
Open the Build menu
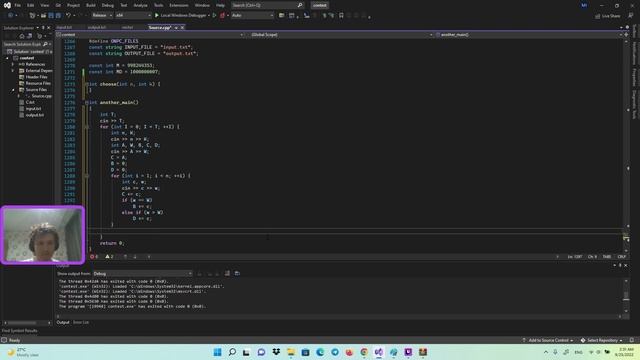pos(91,5)
